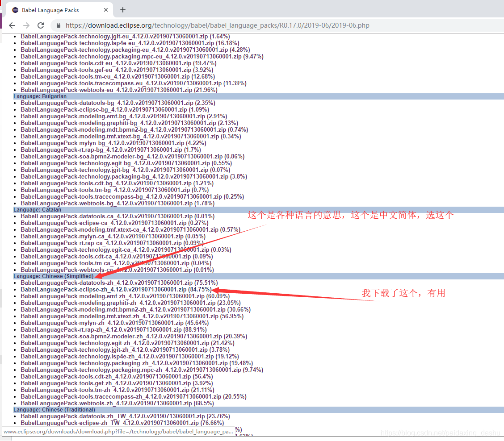
Task: Click the Language: Catalan heading
Action: point(37,210)
